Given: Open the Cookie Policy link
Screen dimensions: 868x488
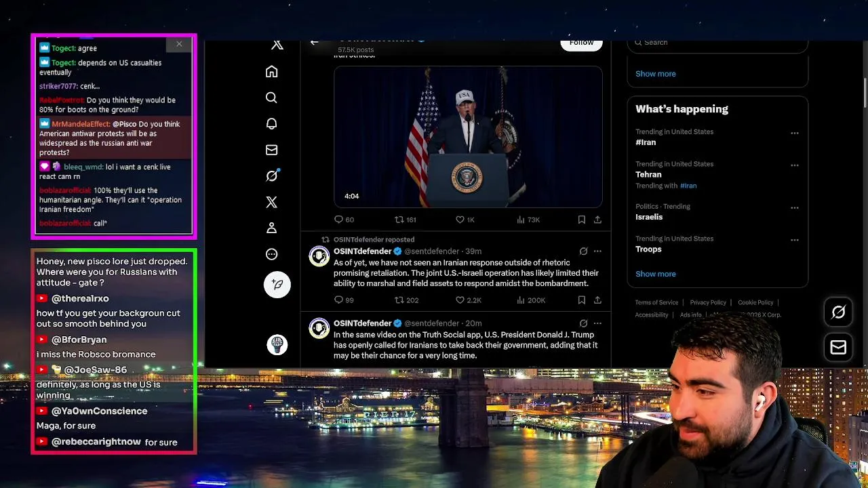Looking at the screenshot, I should coord(755,302).
